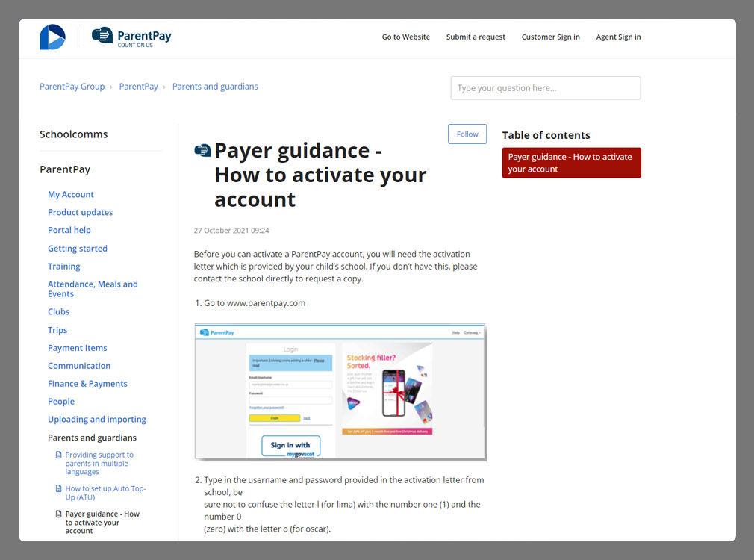The height and width of the screenshot is (560, 754).
Task: Jump to Payer guidance table of contents entry
Action: pyautogui.click(x=571, y=163)
